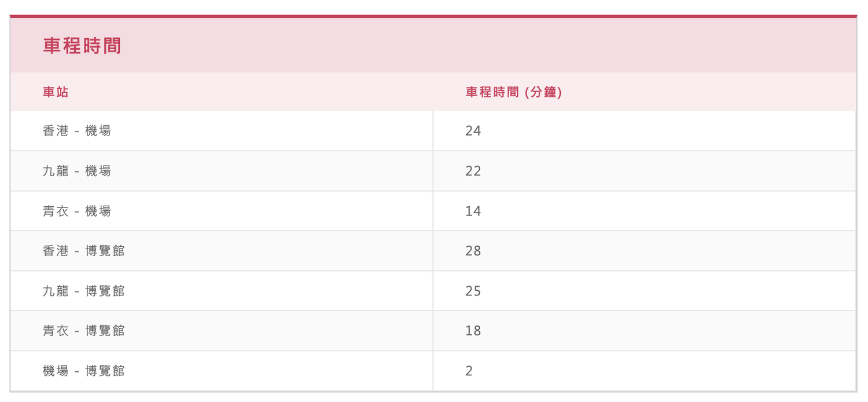The image size is (868, 402).
Task: Click the 24 minutes value
Action: 473,131
